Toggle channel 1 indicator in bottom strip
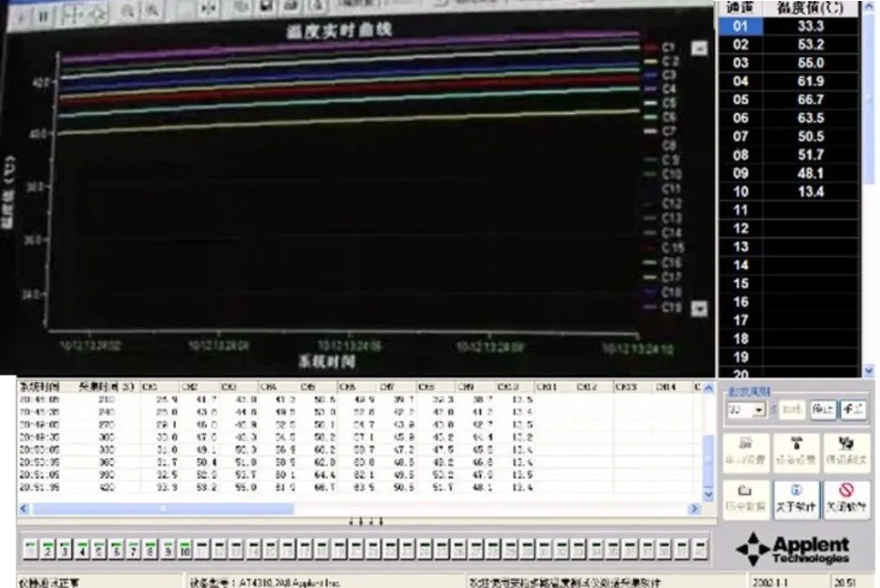 31,549
